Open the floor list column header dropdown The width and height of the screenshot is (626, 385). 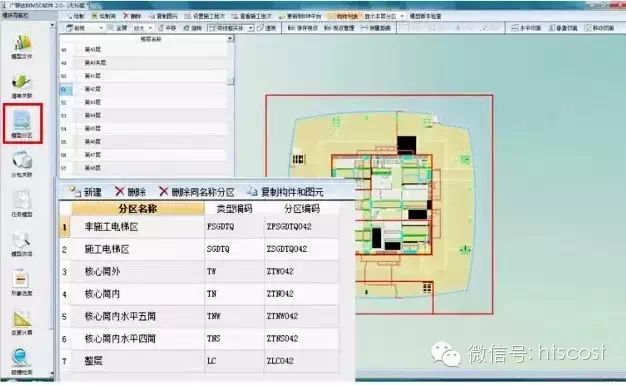(x=230, y=39)
